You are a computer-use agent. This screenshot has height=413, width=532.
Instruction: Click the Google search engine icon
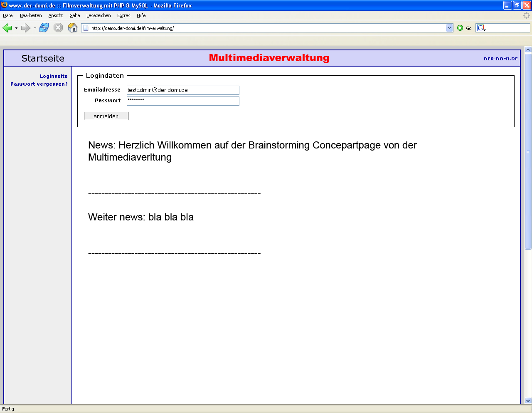click(481, 28)
